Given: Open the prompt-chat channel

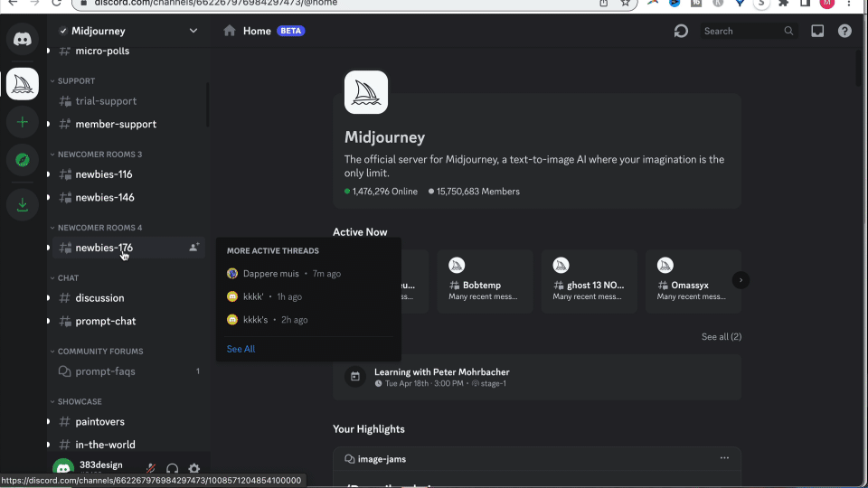Looking at the screenshot, I should click(128, 321).
